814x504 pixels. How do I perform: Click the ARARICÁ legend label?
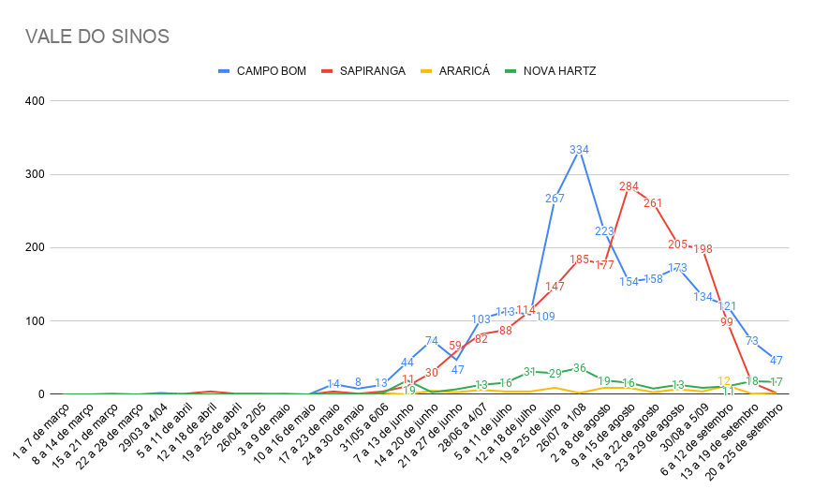(464, 71)
